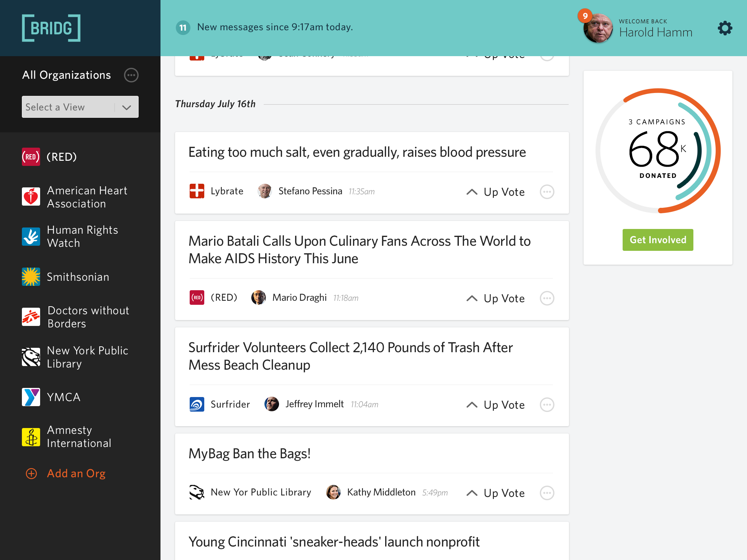Click Jeffrey Immelt's avatar
Viewport: 747px width, 560px height.
click(272, 404)
